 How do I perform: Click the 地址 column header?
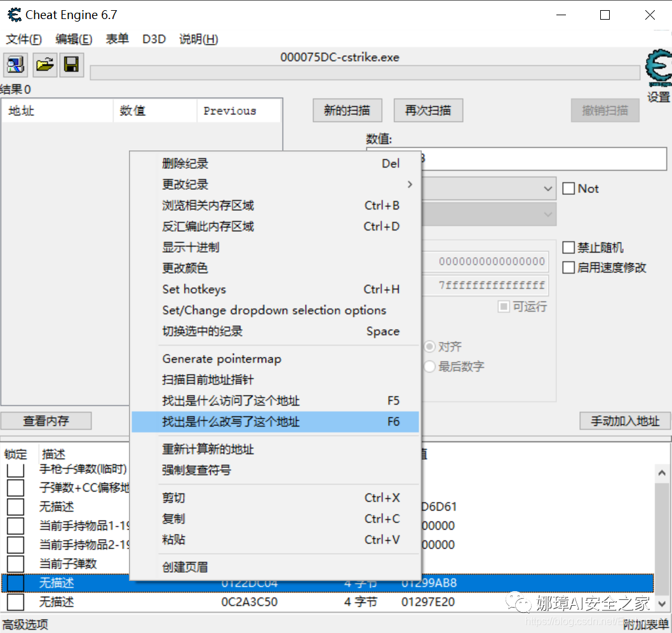[57, 110]
